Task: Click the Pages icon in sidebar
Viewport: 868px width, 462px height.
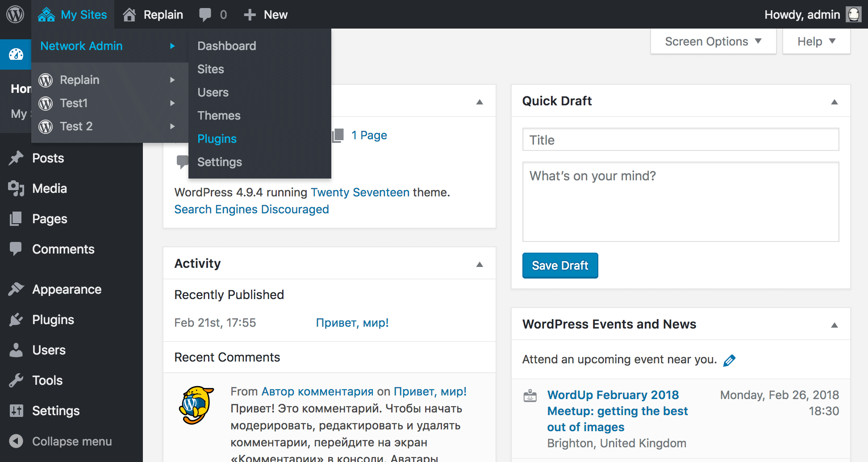Action: [16, 219]
